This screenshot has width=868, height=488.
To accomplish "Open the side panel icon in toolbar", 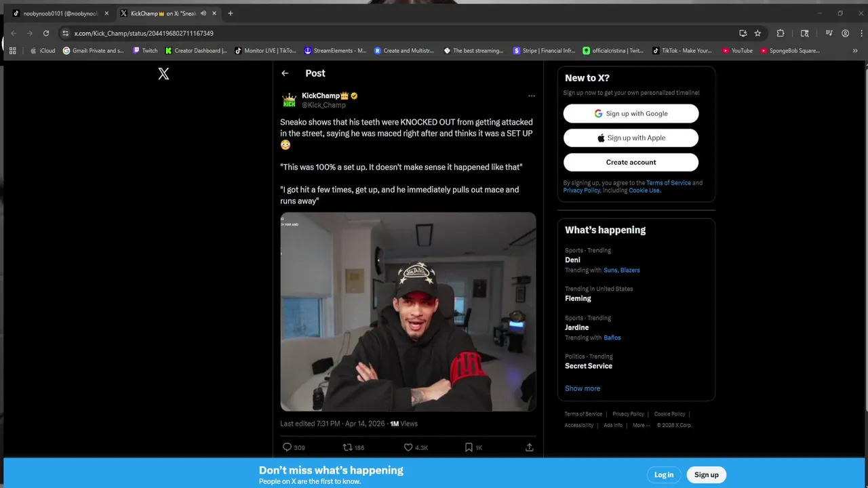I will (x=805, y=33).
